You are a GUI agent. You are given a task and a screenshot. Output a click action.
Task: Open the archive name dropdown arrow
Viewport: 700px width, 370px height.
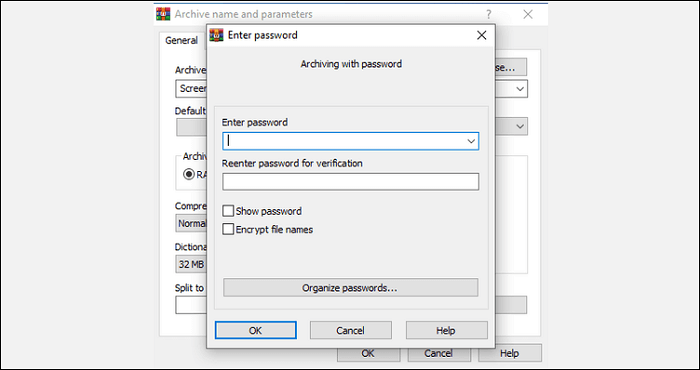click(x=520, y=89)
